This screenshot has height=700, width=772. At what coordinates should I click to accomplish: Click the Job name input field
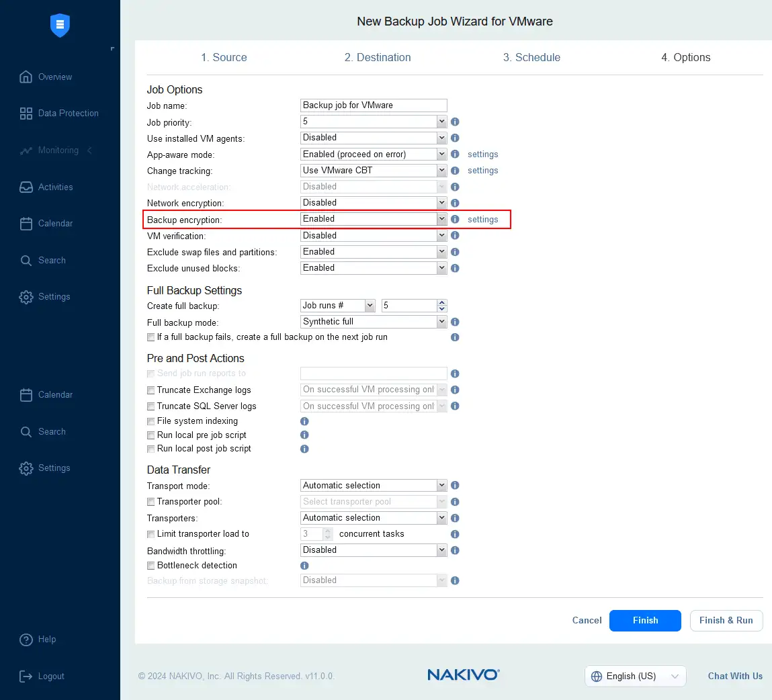374,105
